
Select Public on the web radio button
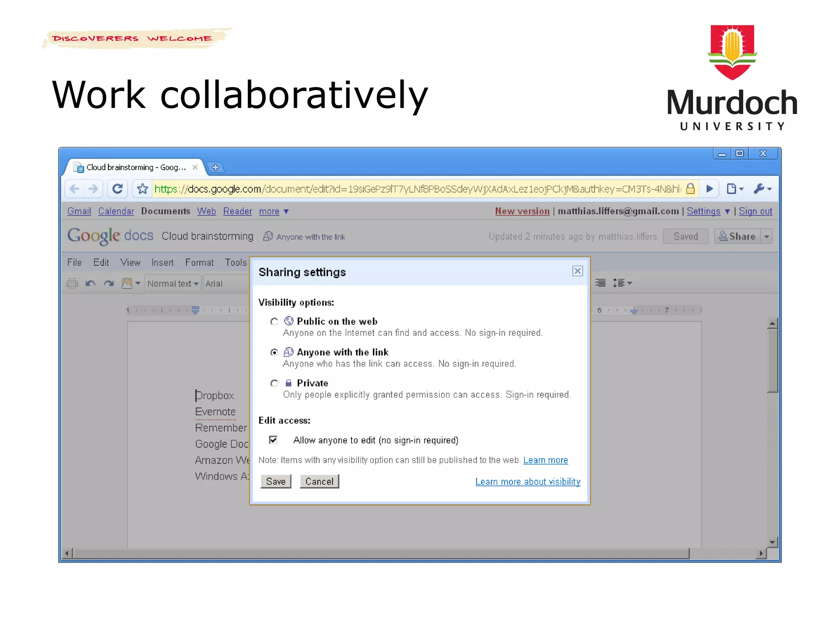(274, 322)
